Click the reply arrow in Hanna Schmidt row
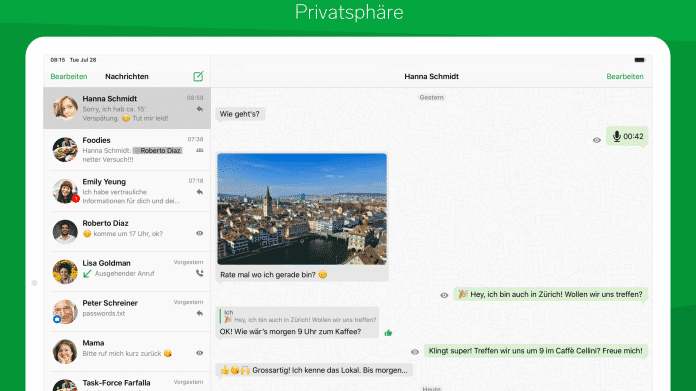This screenshot has width=696, height=391. click(x=200, y=109)
